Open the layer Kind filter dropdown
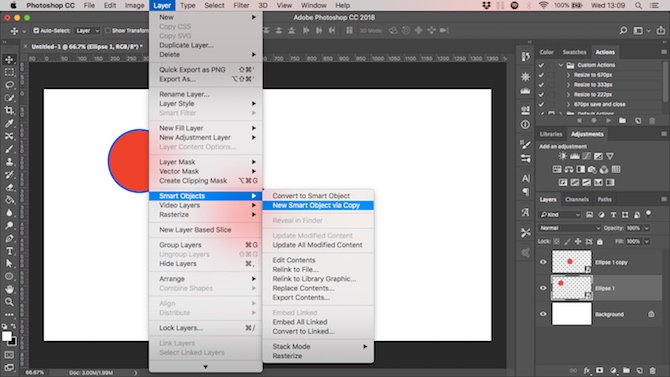Image resolution: width=670 pixels, height=377 pixels. (x=560, y=215)
